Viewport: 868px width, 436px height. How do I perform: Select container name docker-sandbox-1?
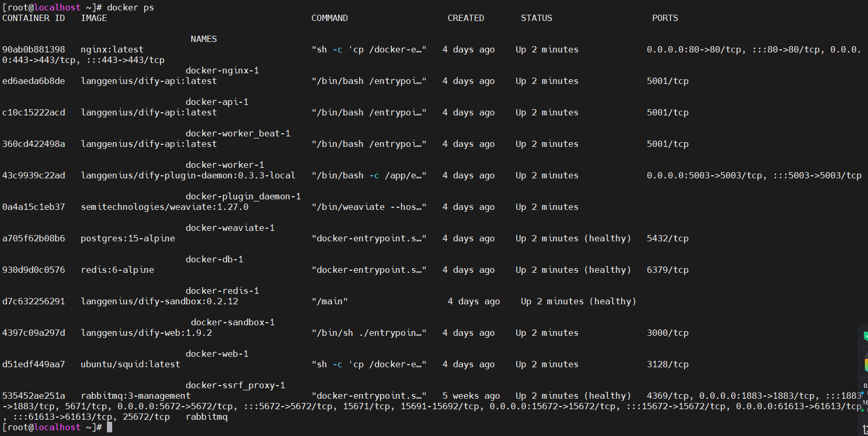[233, 322]
